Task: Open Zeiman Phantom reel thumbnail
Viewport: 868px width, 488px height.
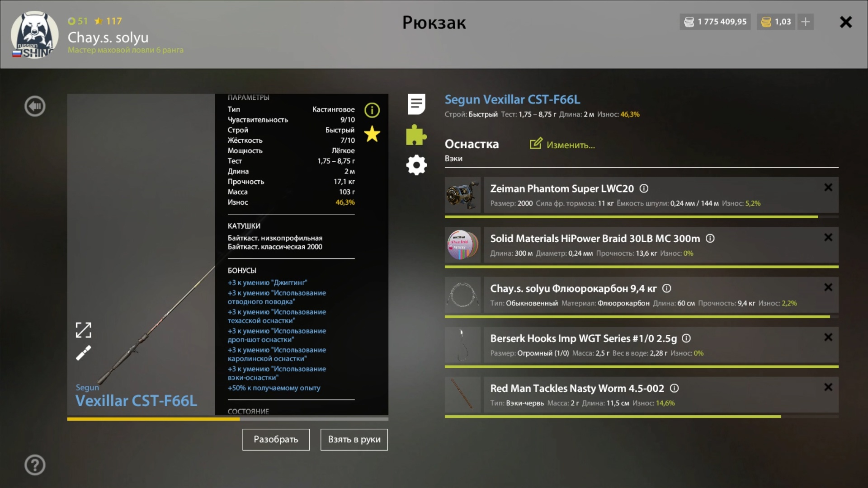Action: 462,195
